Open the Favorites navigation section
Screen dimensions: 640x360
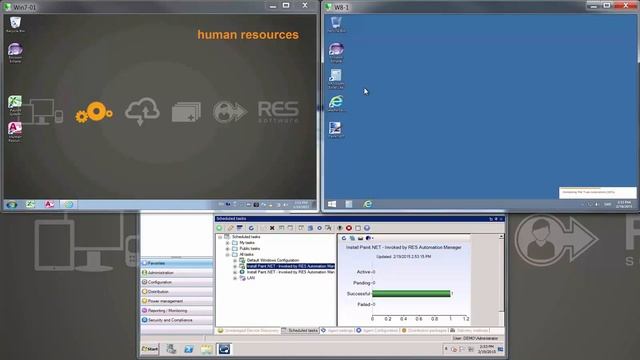coord(177,263)
